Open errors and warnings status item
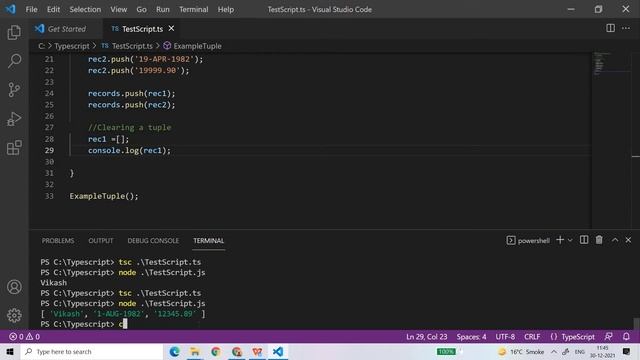The height and width of the screenshot is (360, 640). coord(24,337)
